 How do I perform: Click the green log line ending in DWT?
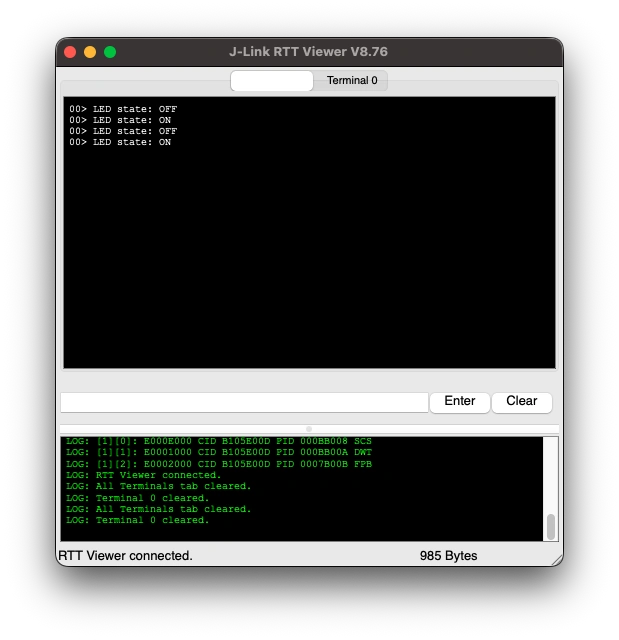[219, 452]
